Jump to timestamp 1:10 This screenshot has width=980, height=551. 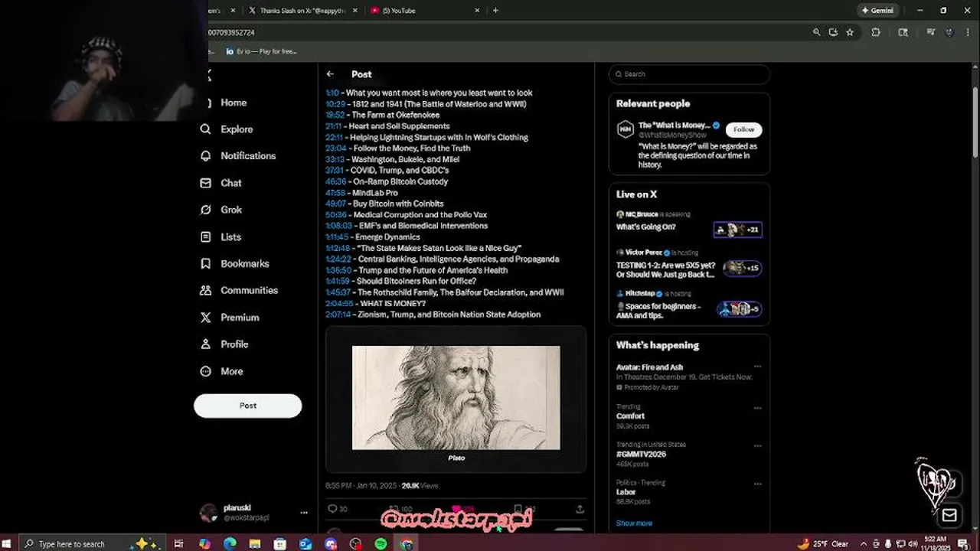[x=332, y=93]
